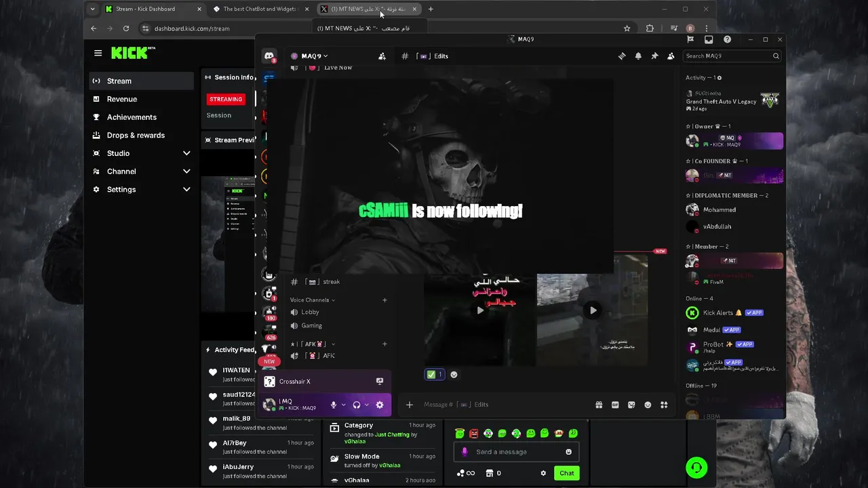The image size is (868, 488).
Task: Open Achievements in Kick sidebar
Action: (x=142, y=117)
